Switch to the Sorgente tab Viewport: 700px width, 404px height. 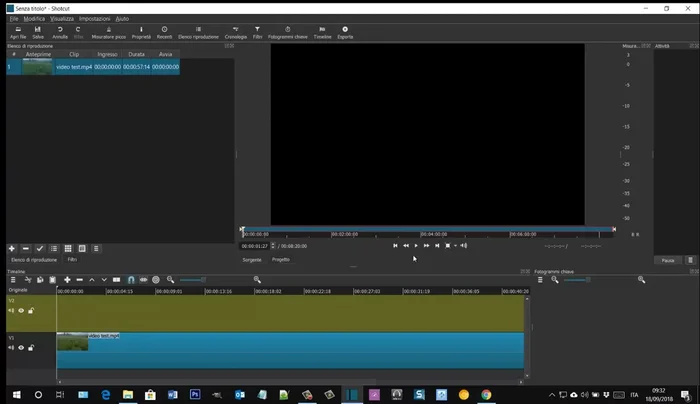252,260
